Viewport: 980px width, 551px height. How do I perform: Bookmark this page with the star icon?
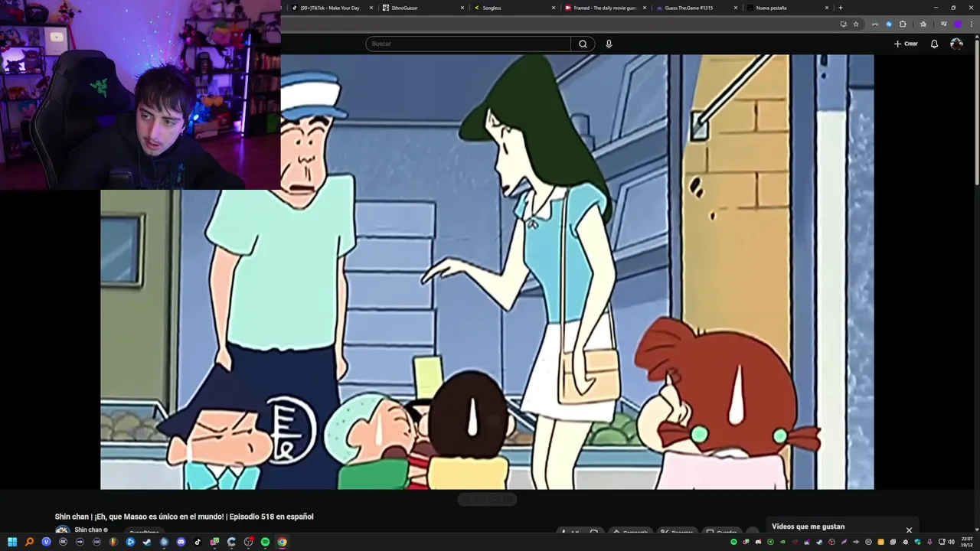[x=856, y=24]
